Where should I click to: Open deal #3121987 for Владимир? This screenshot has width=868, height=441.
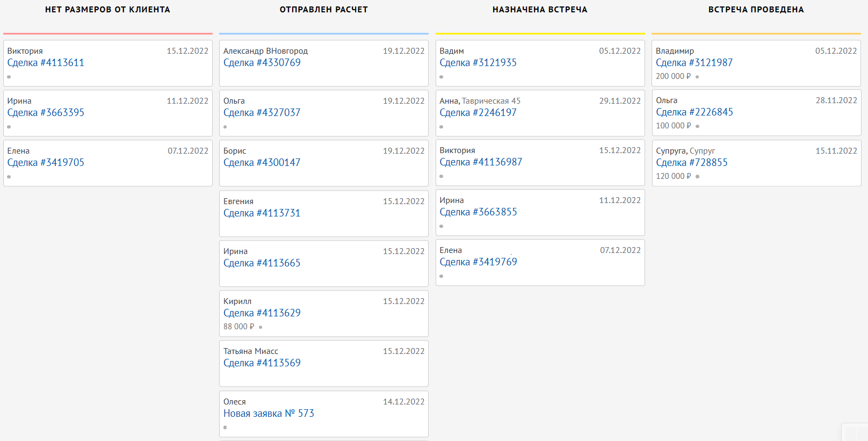(x=694, y=63)
